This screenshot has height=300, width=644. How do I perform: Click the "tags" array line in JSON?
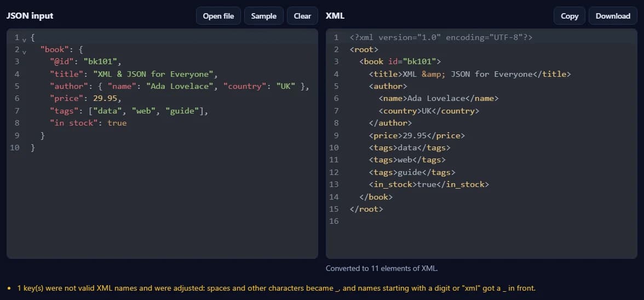point(129,111)
